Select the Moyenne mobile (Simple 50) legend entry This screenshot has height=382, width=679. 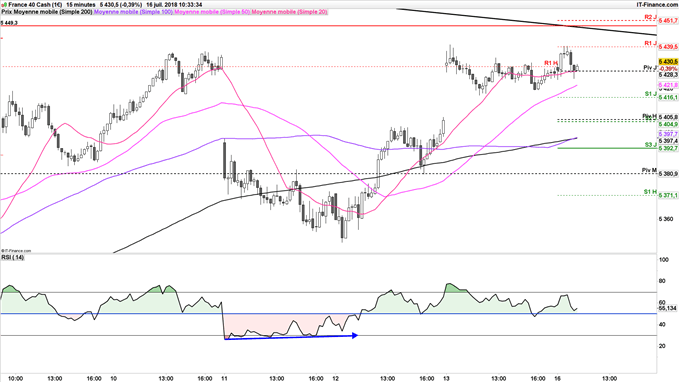tap(212, 12)
